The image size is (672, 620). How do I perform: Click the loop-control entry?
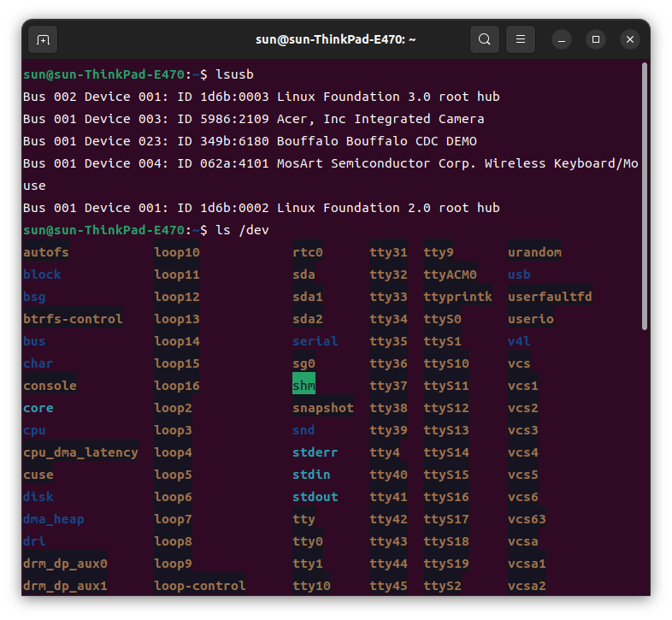click(x=200, y=586)
